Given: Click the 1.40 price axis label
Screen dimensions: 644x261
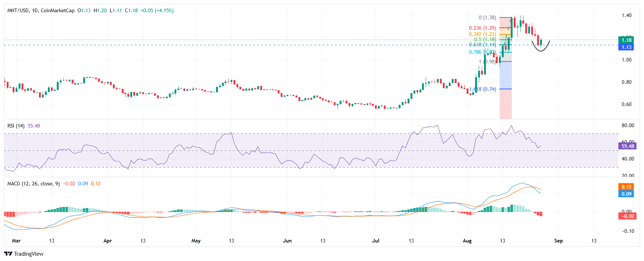Looking at the screenshot, I should 627,15.
